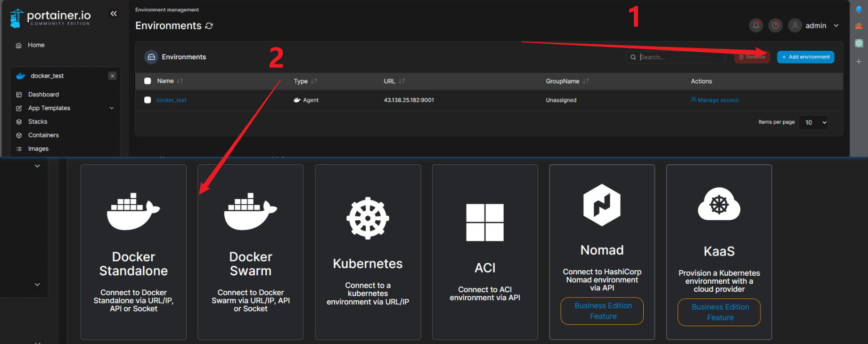Screen dimensions: 868x344
Task: Sort by Name column arrows
Action: point(180,81)
